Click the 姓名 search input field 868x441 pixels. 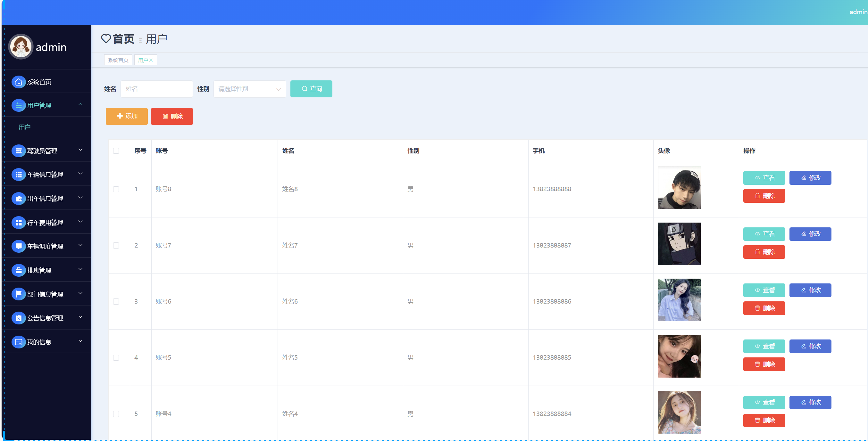point(157,89)
